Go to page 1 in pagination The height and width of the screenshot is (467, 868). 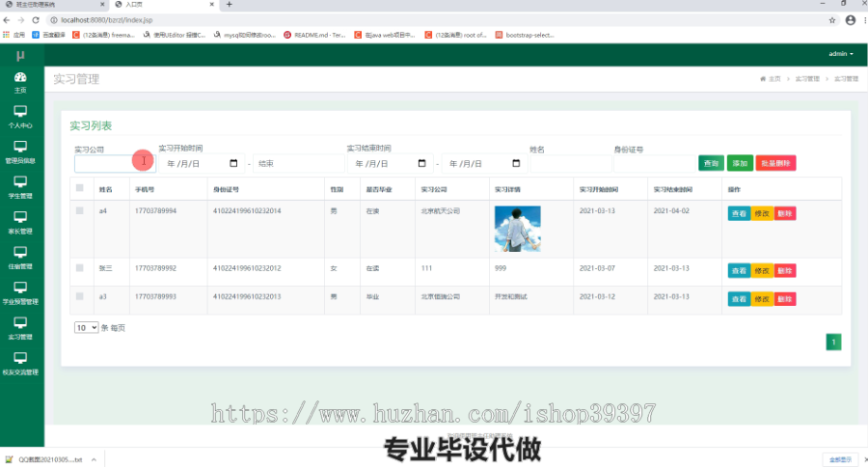point(833,342)
